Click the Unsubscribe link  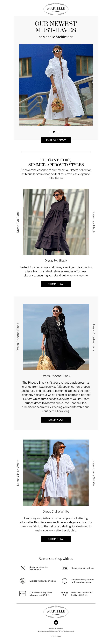[x=56, y=636]
